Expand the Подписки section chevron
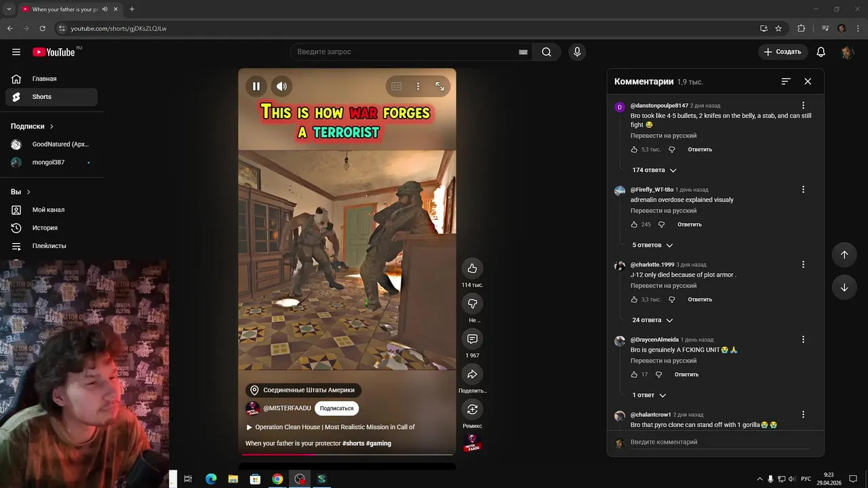Image resolution: width=868 pixels, height=488 pixels. point(52,127)
